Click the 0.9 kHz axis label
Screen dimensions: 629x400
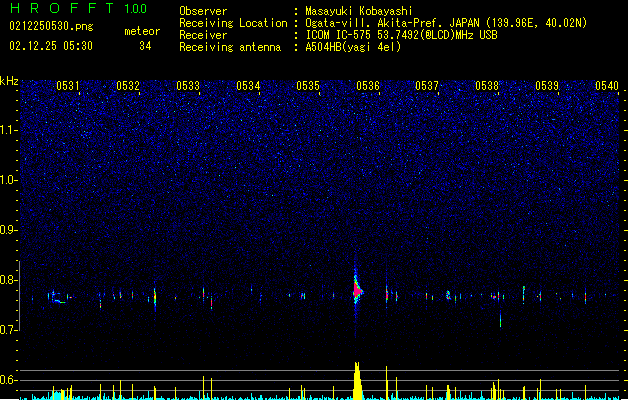pos(8,230)
